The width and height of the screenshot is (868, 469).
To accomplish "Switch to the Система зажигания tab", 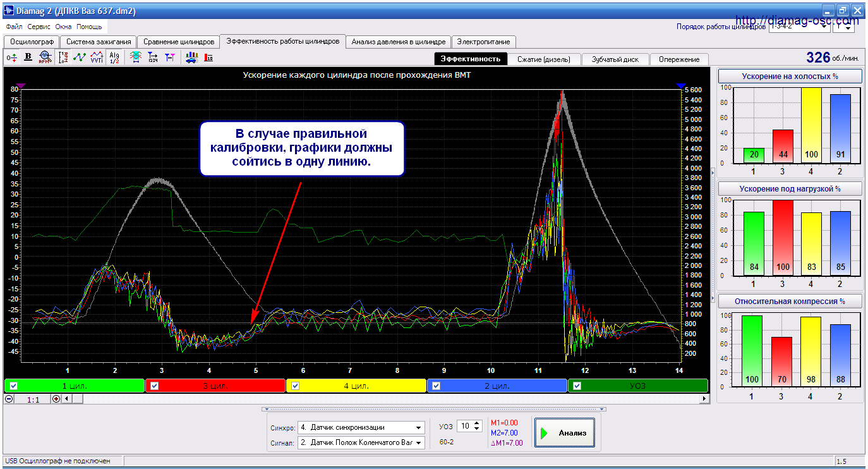I will click(98, 42).
